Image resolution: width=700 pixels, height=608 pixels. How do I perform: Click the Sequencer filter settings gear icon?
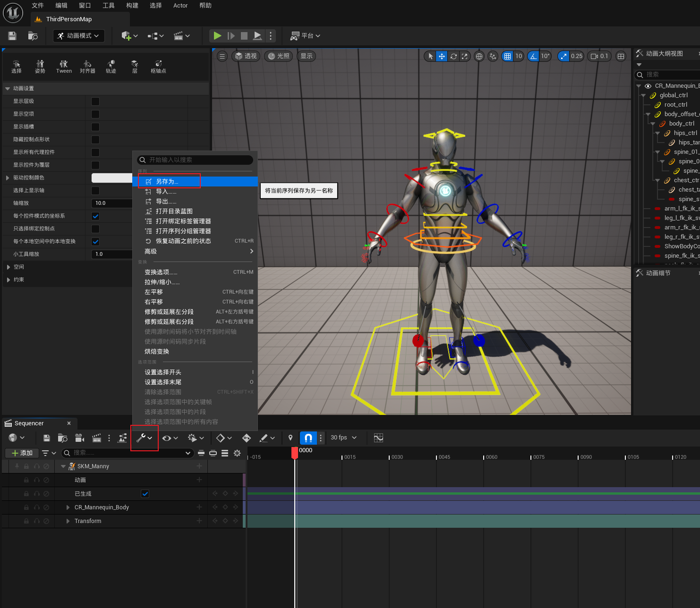coord(237,453)
